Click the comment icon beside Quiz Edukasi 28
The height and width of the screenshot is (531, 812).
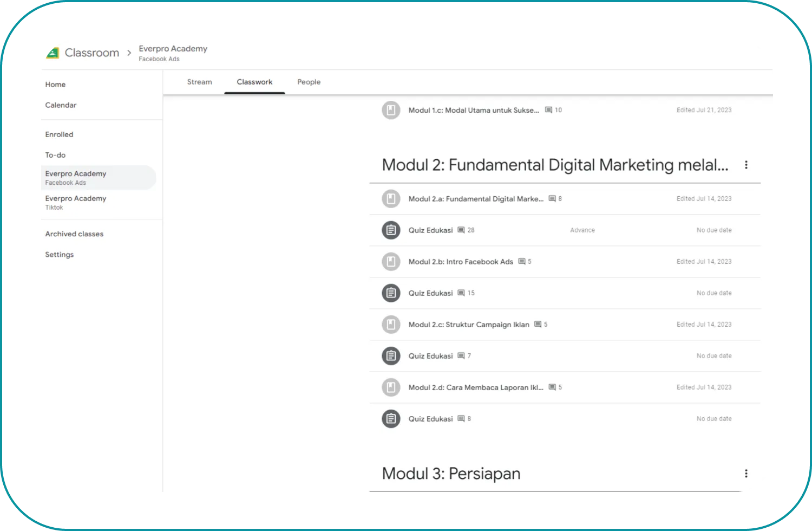[x=461, y=230]
